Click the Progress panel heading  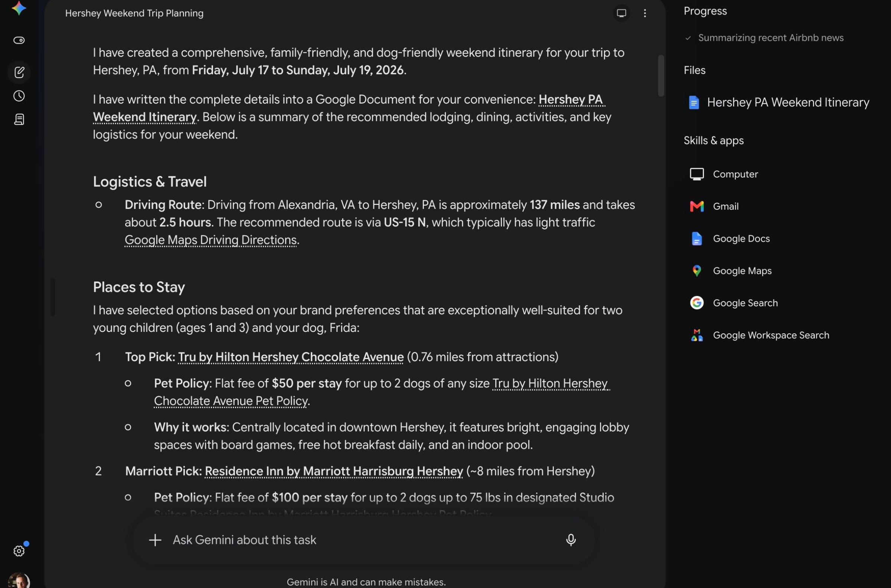(x=705, y=11)
